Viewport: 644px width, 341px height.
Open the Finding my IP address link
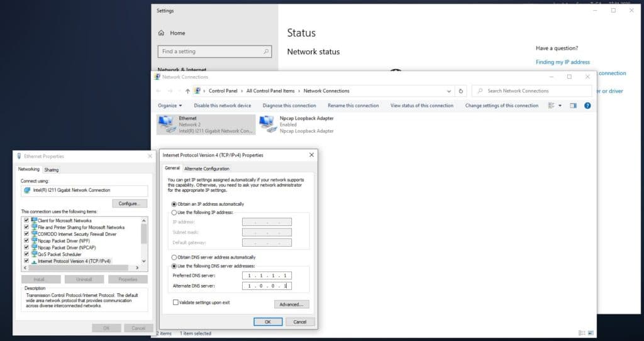(562, 62)
